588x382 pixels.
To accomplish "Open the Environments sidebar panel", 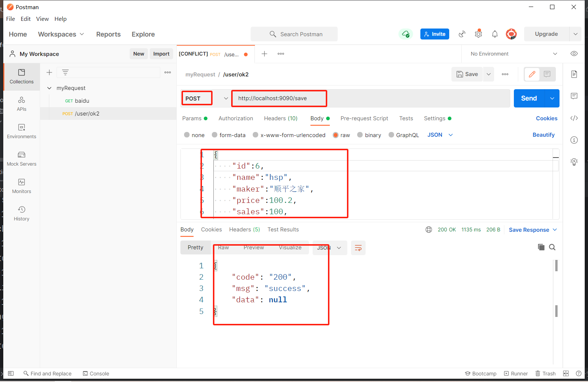I will (22, 131).
